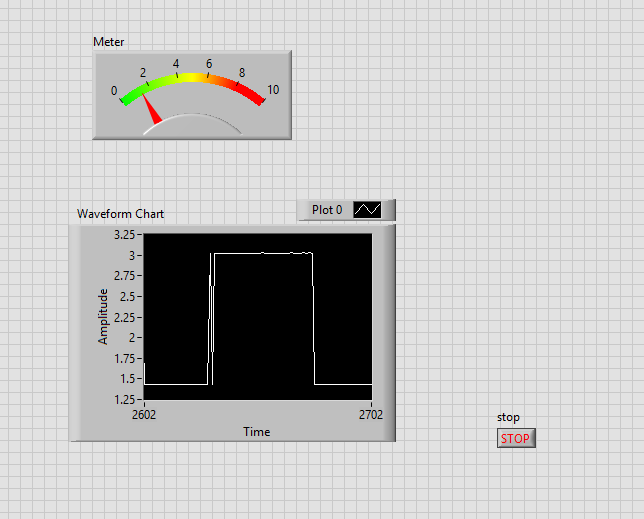Click the stop label above the button
This screenshot has width=644, height=519.
508,417
